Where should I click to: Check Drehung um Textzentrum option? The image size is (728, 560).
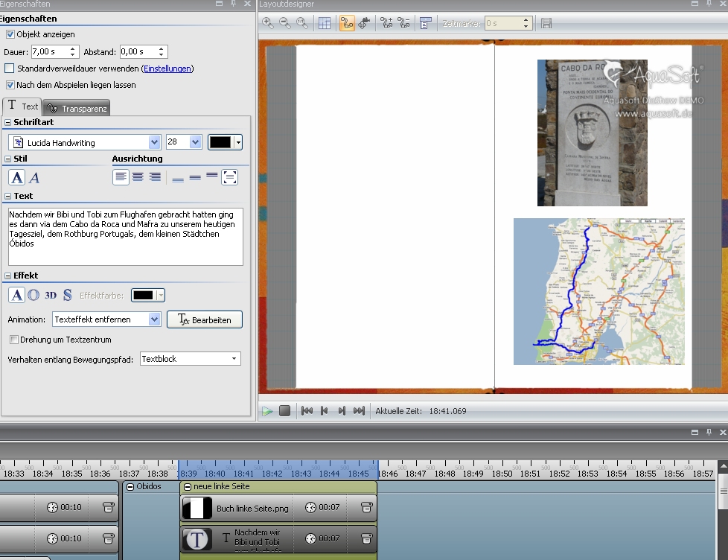tap(14, 340)
